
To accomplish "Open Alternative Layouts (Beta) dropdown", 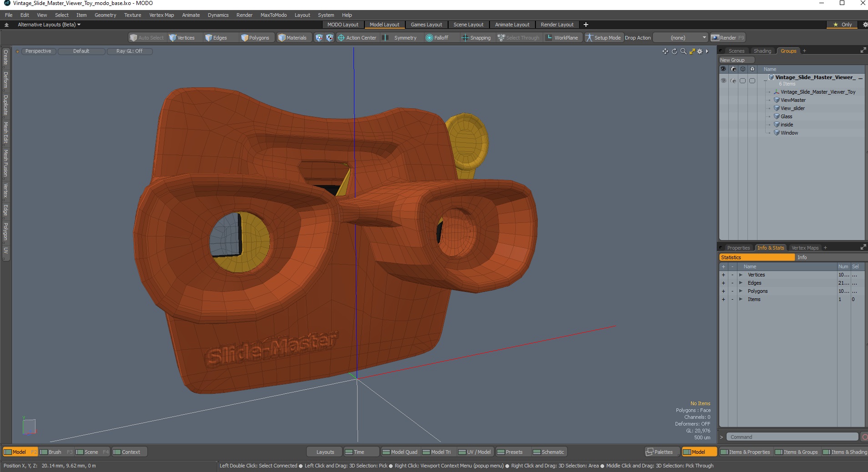I will (x=49, y=25).
